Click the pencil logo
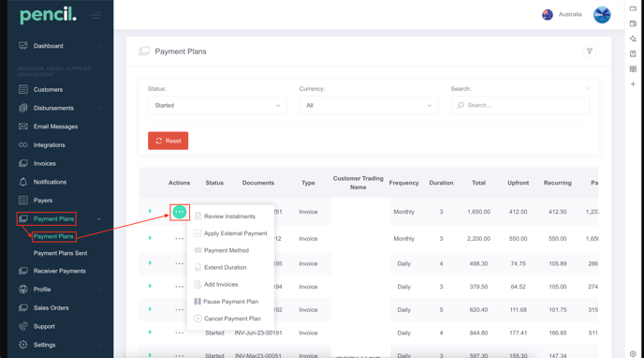 coord(48,15)
